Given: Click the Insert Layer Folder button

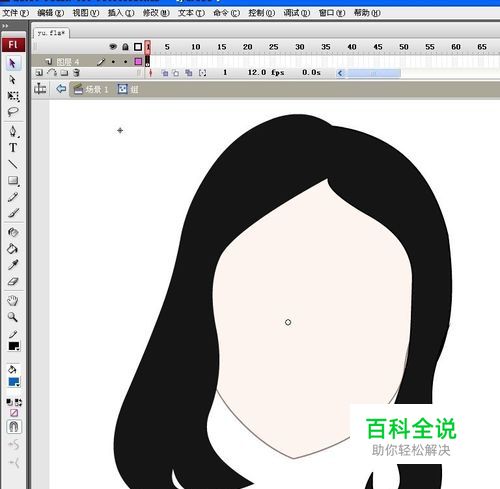Looking at the screenshot, I should coord(64,73).
